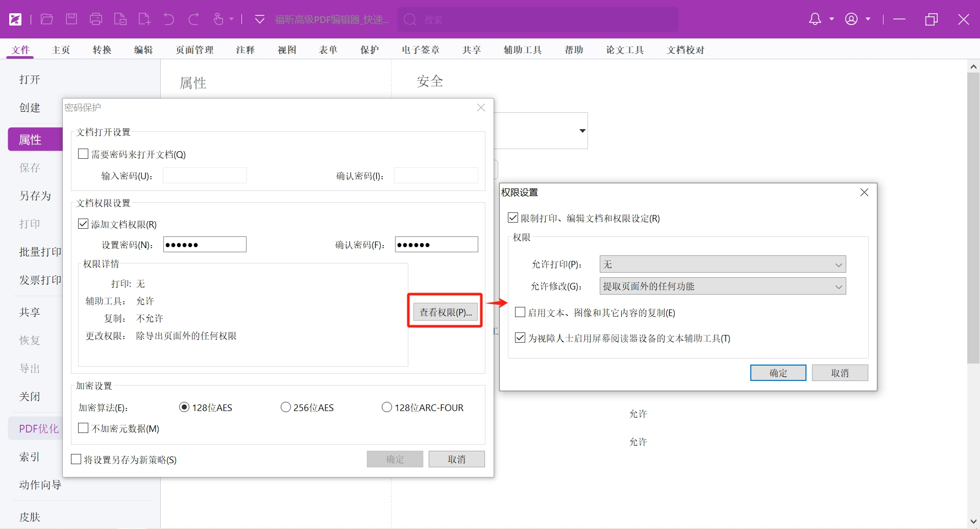
Task: Click the save disk icon
Action: [x=71, y=19]
